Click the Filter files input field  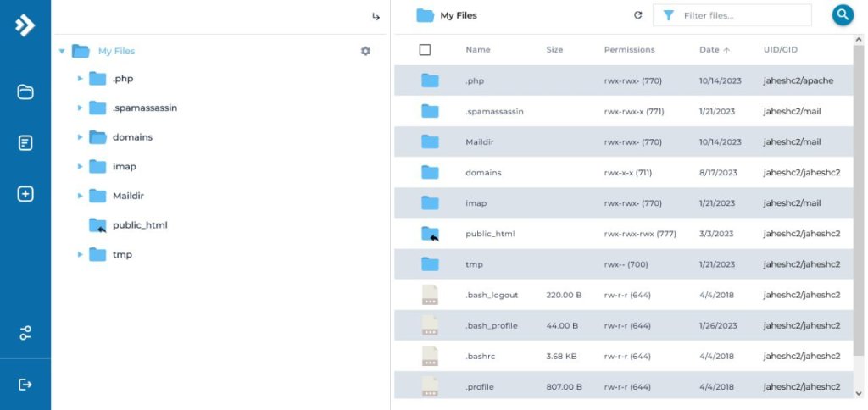(742, 15)
